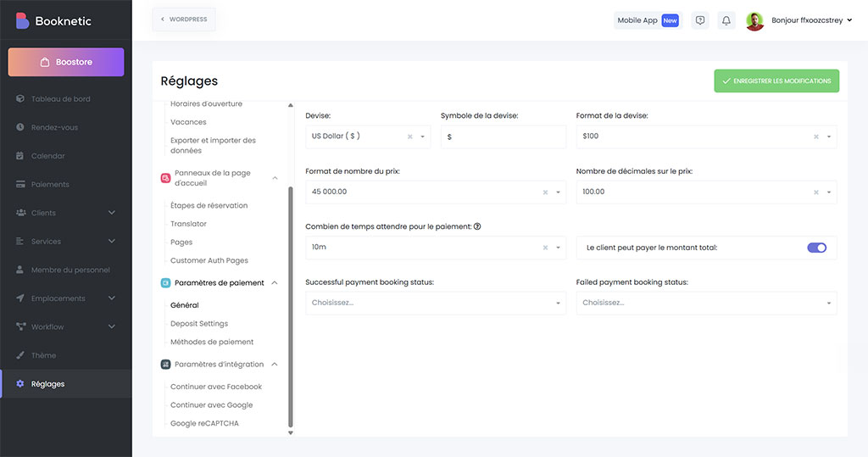Click the Clients group icon
Viewport: 868px width, 457px height.
(x=21, y=213)
